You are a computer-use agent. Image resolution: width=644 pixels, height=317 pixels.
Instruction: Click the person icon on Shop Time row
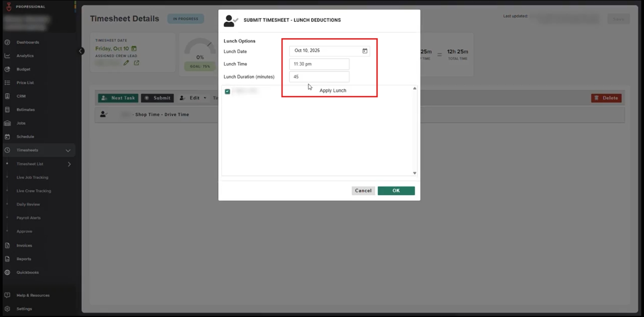tap(103, 114)
